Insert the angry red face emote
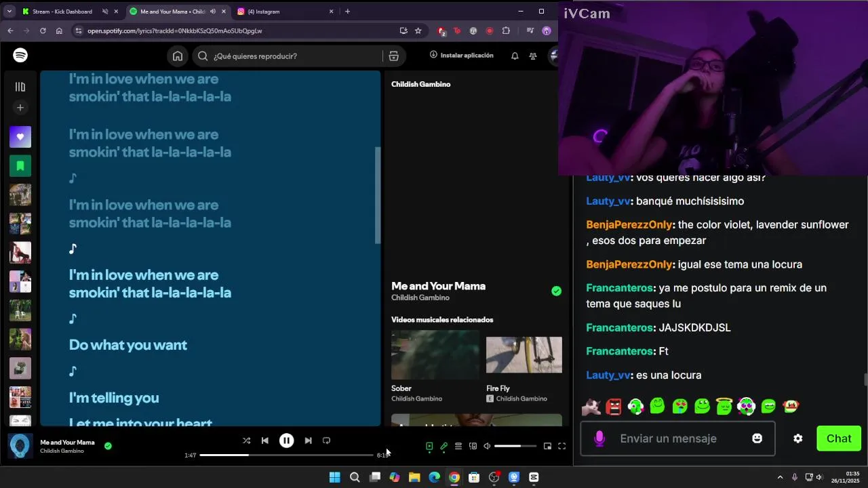Screen dimensions: 868x488 click(614, 406)
